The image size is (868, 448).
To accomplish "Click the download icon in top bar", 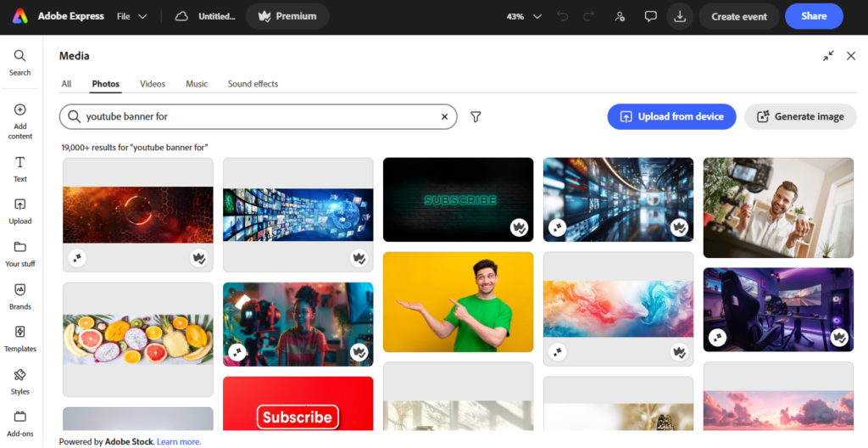I will 679,17.
